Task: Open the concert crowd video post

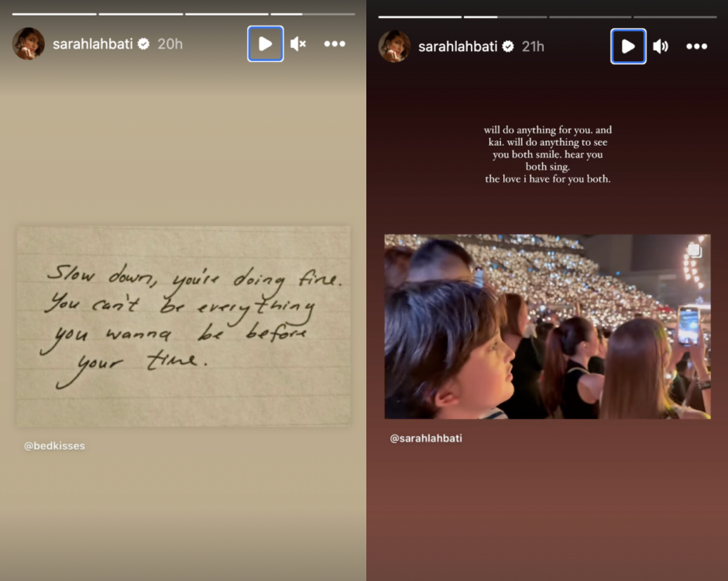Action: (547, 327)
